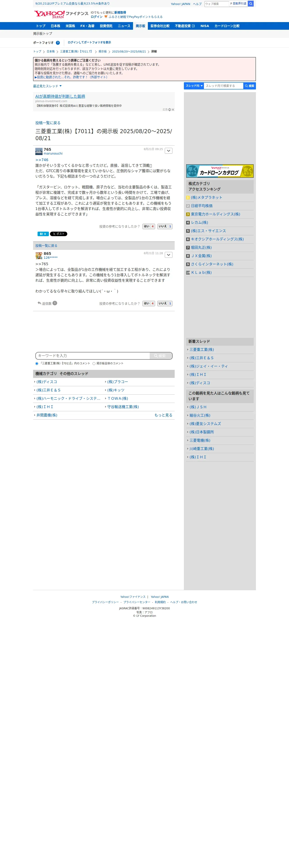Click the もっと見る link
Image resolution: width=289 pixels, height=868 pixels.
163,416
